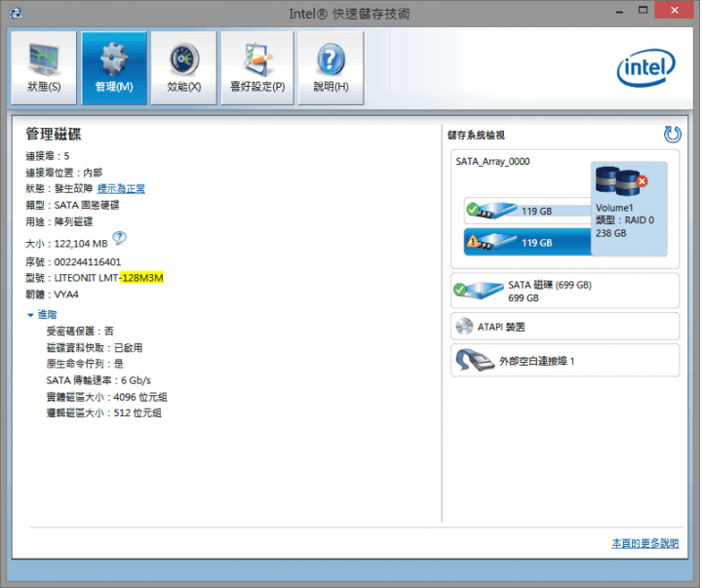Screen dimensions: 702x588
Task: Click the SATA_Array_0000 label
Action: point(492,161)
